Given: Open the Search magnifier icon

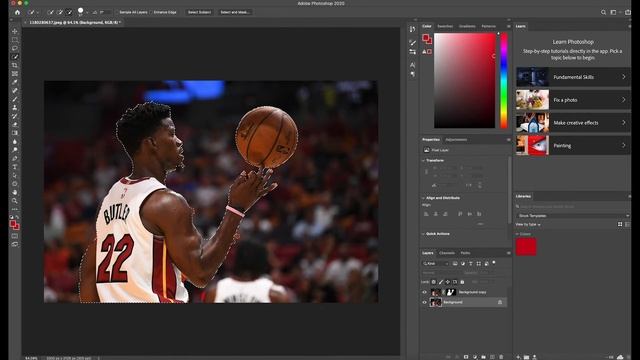Looking at the screenshot, I should point(603,12).
